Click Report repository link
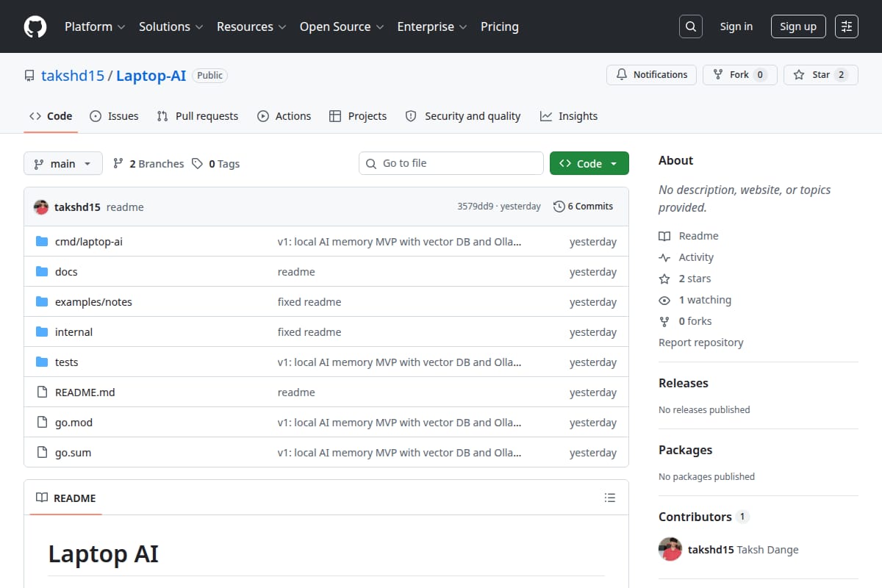882x588 pixels. pos(701,343)
